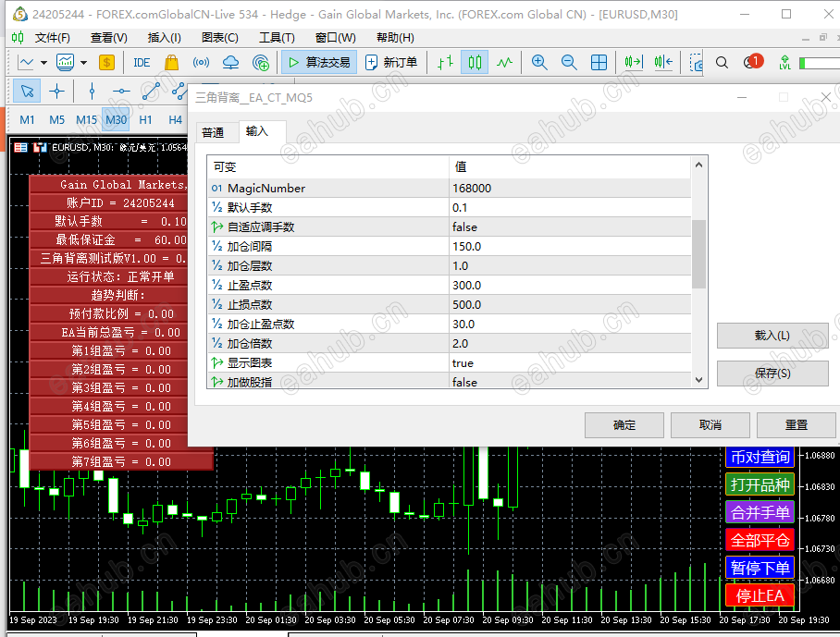This screenshot has width=840, height=637.
Task: Expand the indicators list dropdown arrow
Action: click(83, 63)
